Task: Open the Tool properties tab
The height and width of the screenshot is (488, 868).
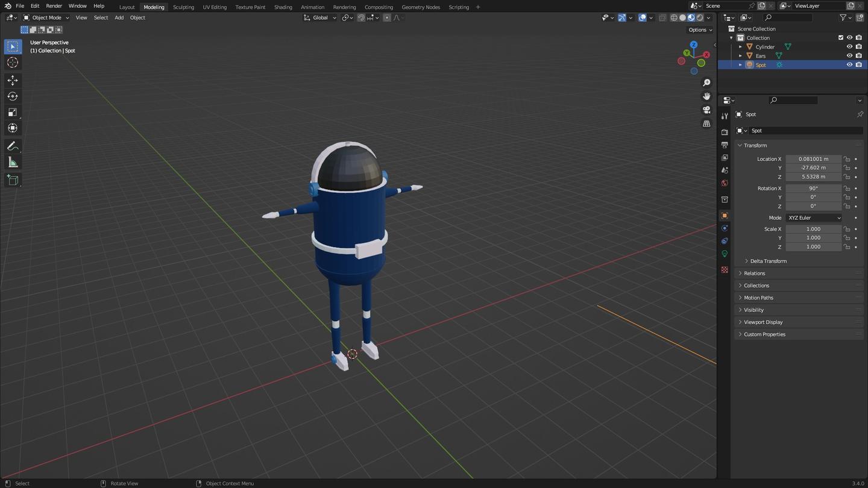Action: click(725, 116)
